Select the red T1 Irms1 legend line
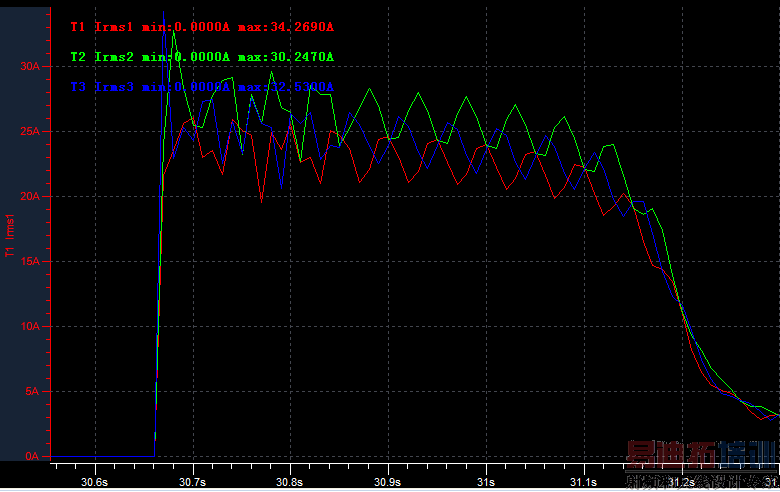Viewport: 780px width, 492px height. coord(202,27)
